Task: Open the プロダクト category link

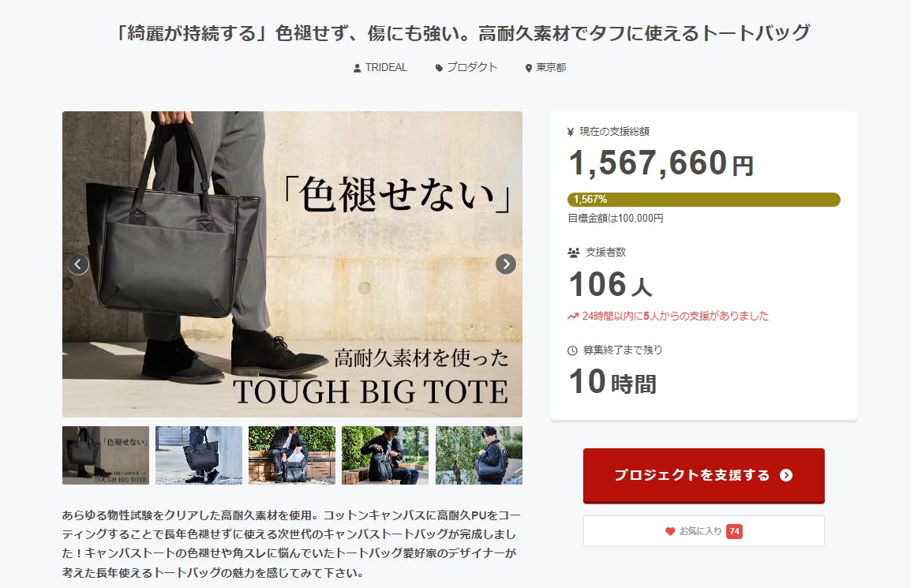Action: point(472,67)
